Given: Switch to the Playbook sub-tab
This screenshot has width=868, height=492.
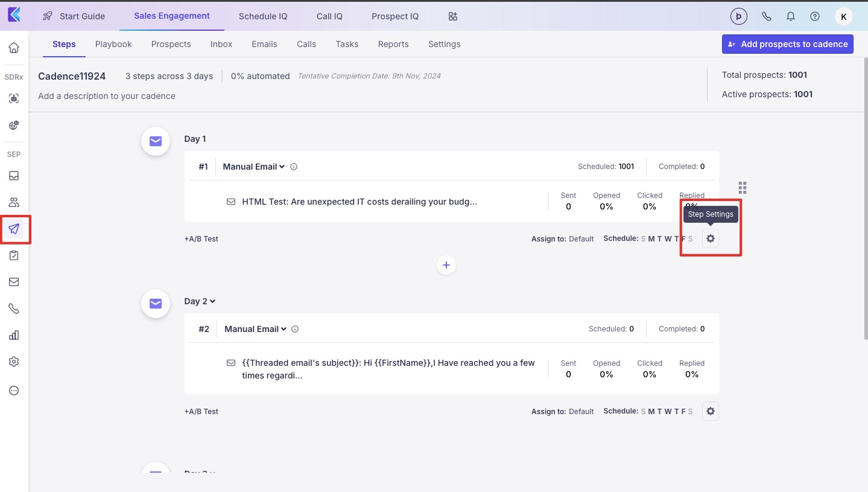Looking at the screenshot, I should coord(113,44).
